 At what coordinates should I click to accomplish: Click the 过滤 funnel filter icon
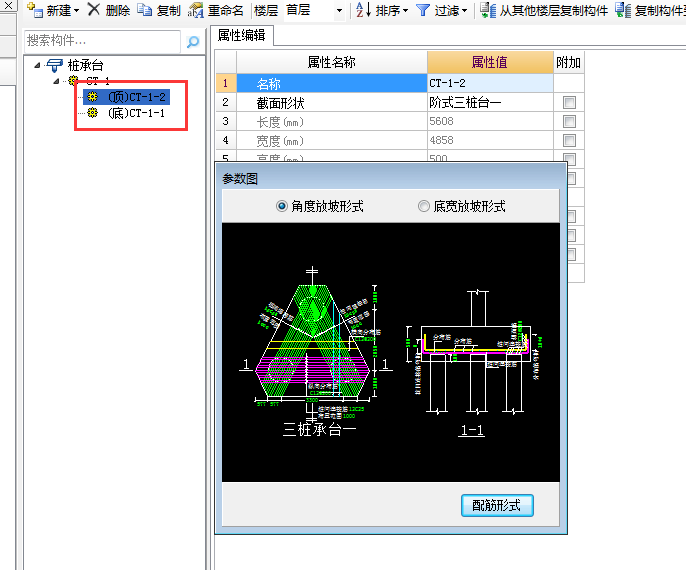[423, 10]
